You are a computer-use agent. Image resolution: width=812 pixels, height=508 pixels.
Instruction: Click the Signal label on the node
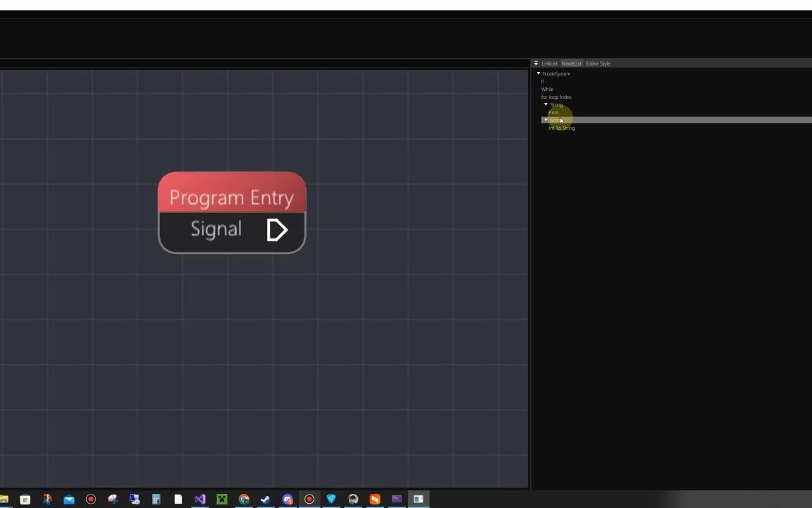click(x=216, y=229)
